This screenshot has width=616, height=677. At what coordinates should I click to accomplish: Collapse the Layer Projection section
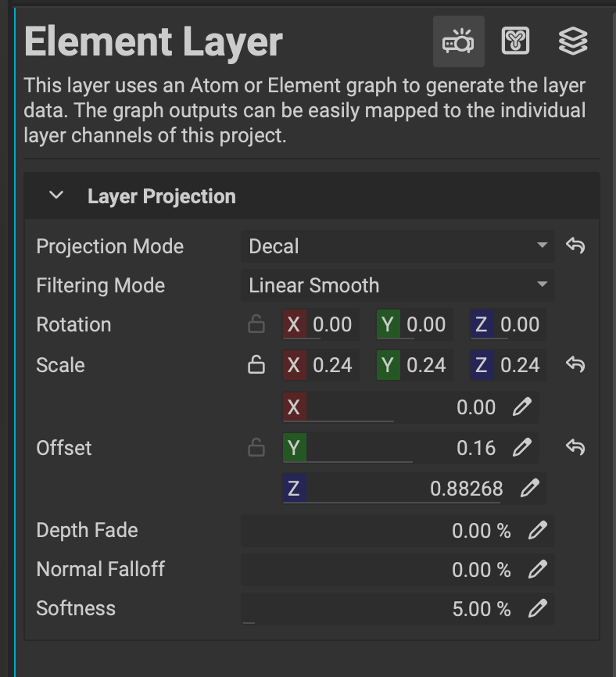tap(56, 195)
